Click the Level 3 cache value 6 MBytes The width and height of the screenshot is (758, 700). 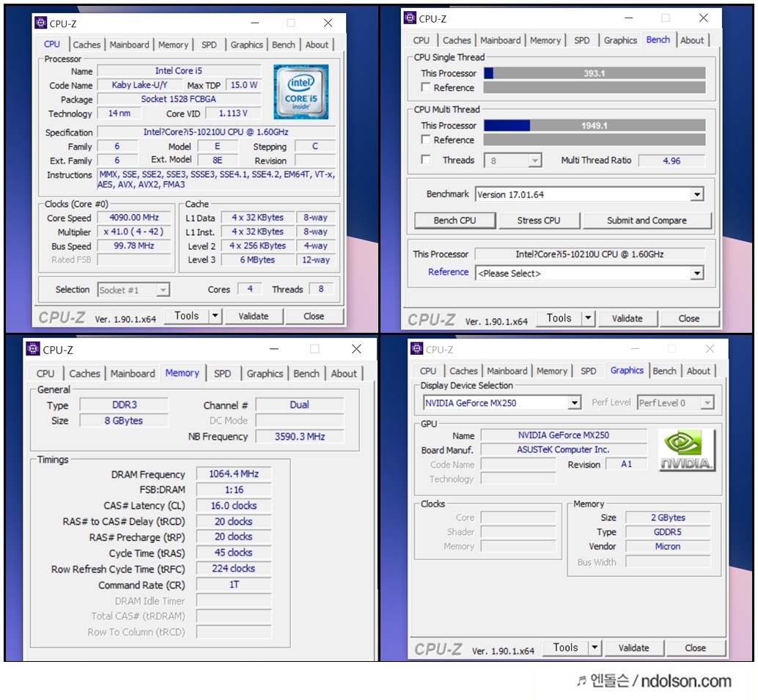pyautogui.click(x=257, y=259)
